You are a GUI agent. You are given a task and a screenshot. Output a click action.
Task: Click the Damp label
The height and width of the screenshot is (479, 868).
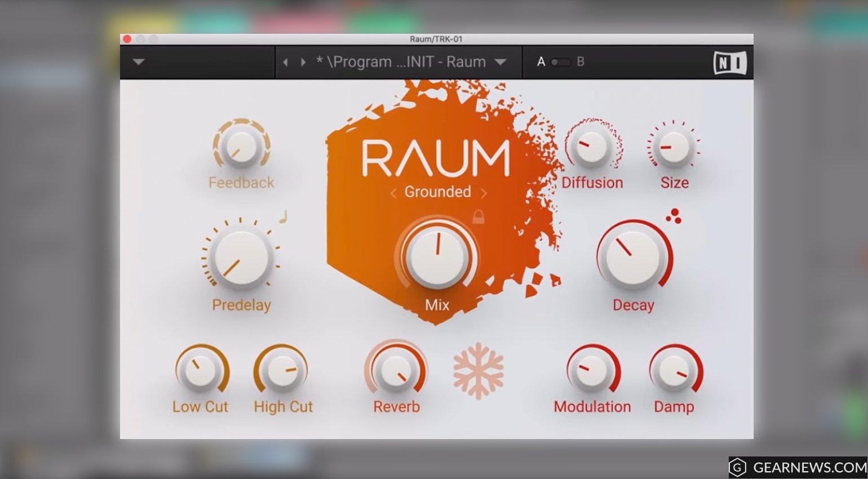point(674,407)
